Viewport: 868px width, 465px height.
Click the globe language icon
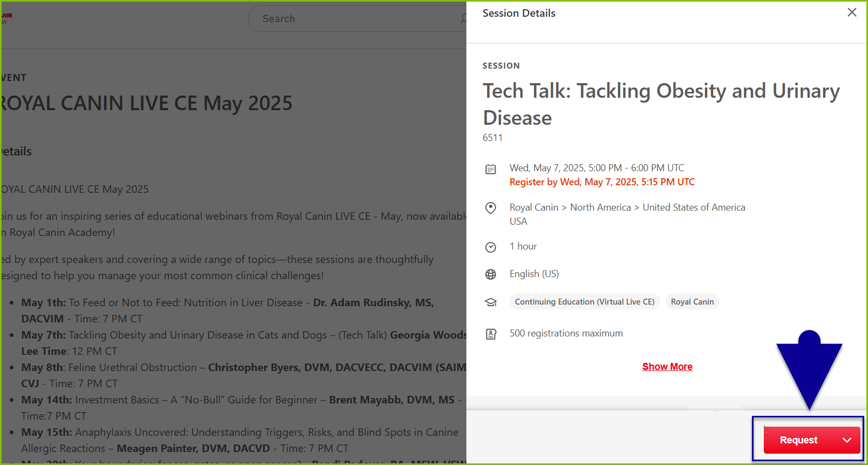491,274
